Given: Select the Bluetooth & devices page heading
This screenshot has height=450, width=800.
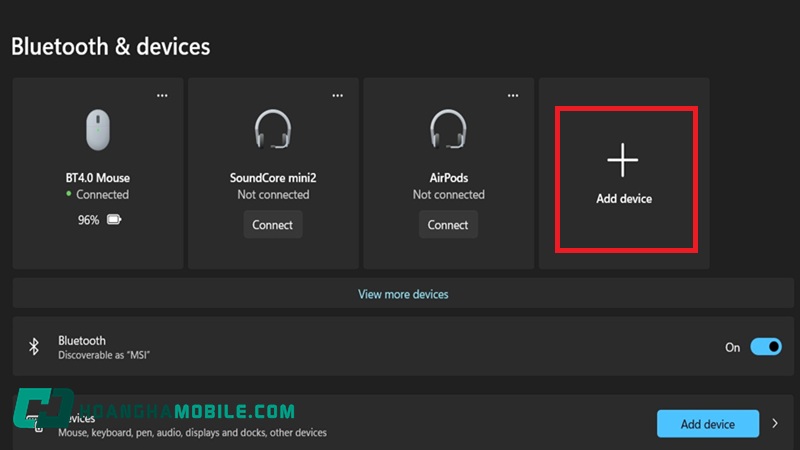Looking at the screenshot, I should 110,46.
